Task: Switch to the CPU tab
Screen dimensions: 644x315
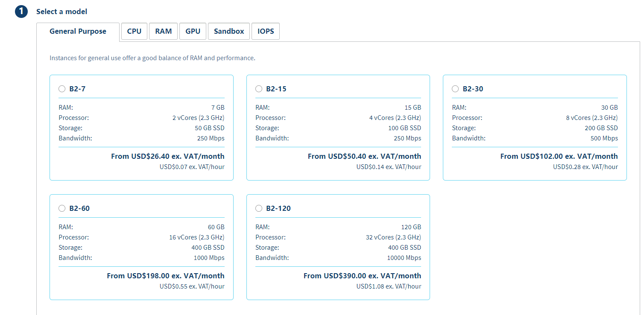Action: coord(134,31)
